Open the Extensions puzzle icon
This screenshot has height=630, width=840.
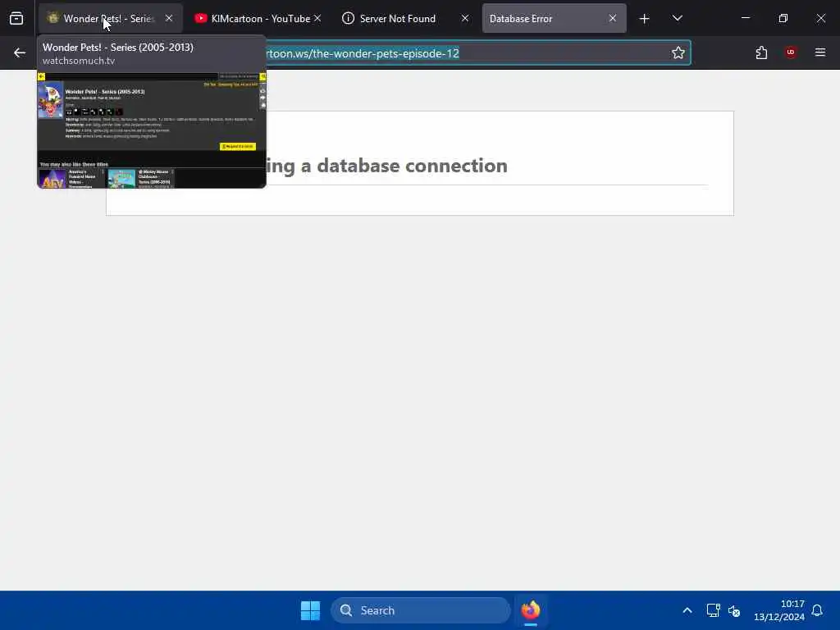(761, 52)
